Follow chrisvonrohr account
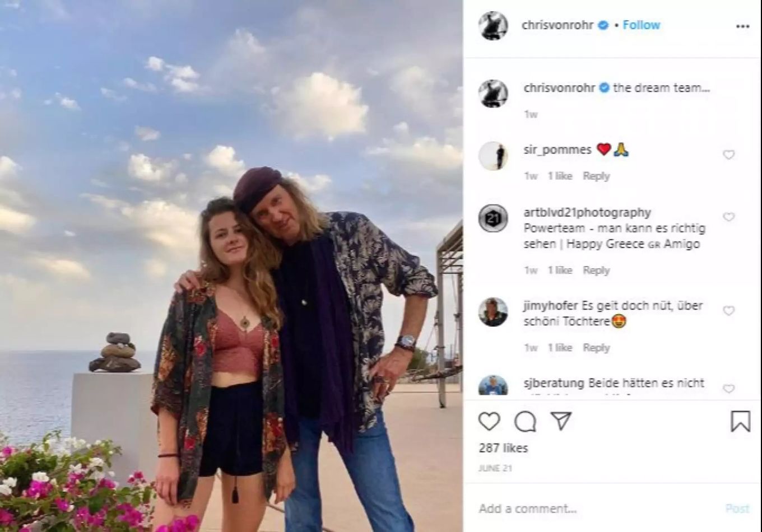Screen dimensions: 762x532 tap(642, 25)
